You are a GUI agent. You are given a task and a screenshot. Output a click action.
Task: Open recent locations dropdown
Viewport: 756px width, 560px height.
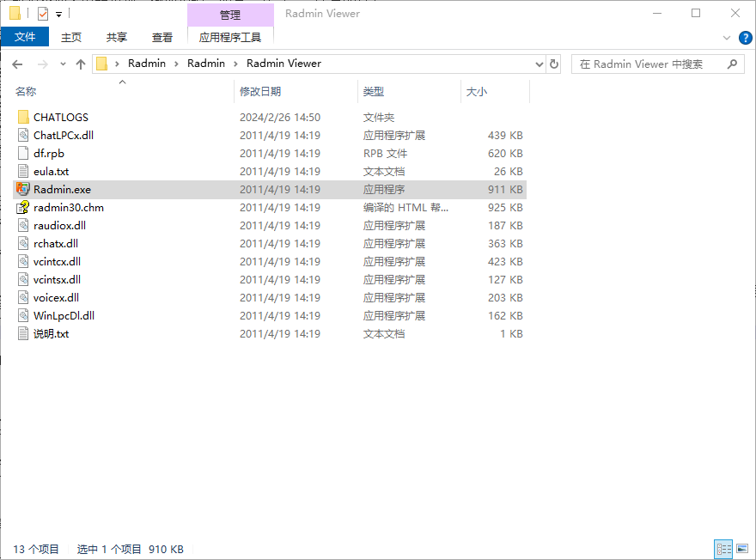(63, 64)
